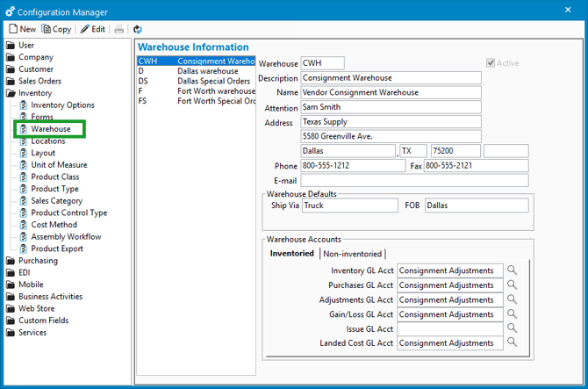This screenshot has width=588, height=389.
Task: Collapse the Inventory folder in tree
Action: coord(35,93)
